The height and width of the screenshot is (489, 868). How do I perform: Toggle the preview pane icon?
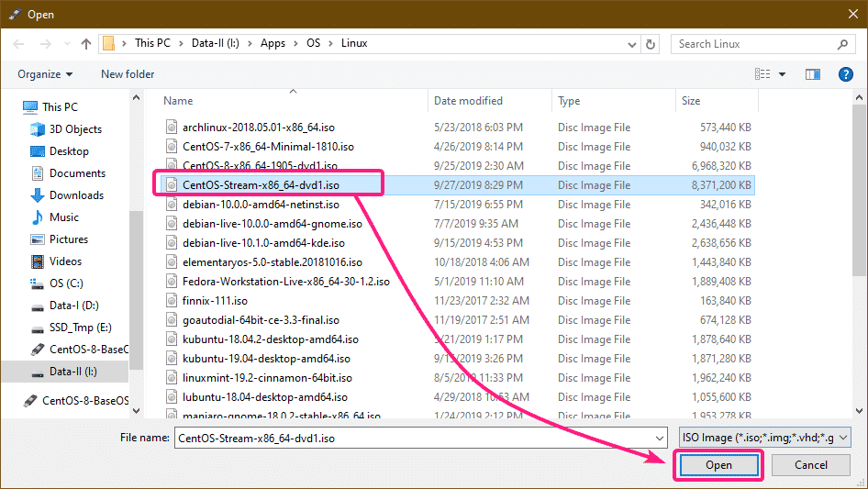pyautogui.click(x=812, y=74)
